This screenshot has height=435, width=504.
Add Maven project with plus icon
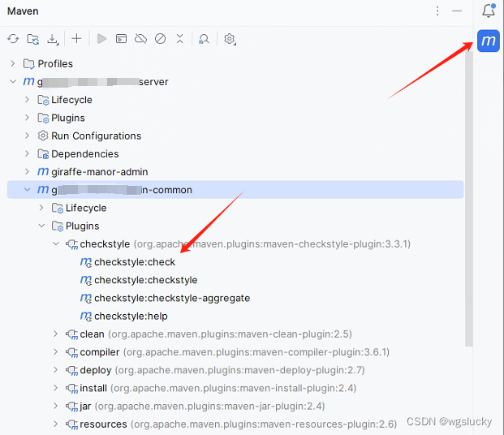(x=76, y=39)
